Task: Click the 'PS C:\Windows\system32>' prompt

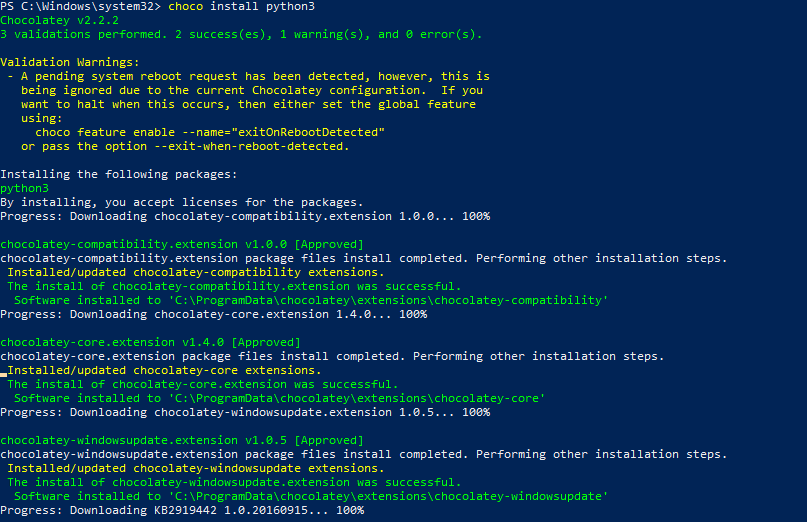Action: click(x=80, y=7)
